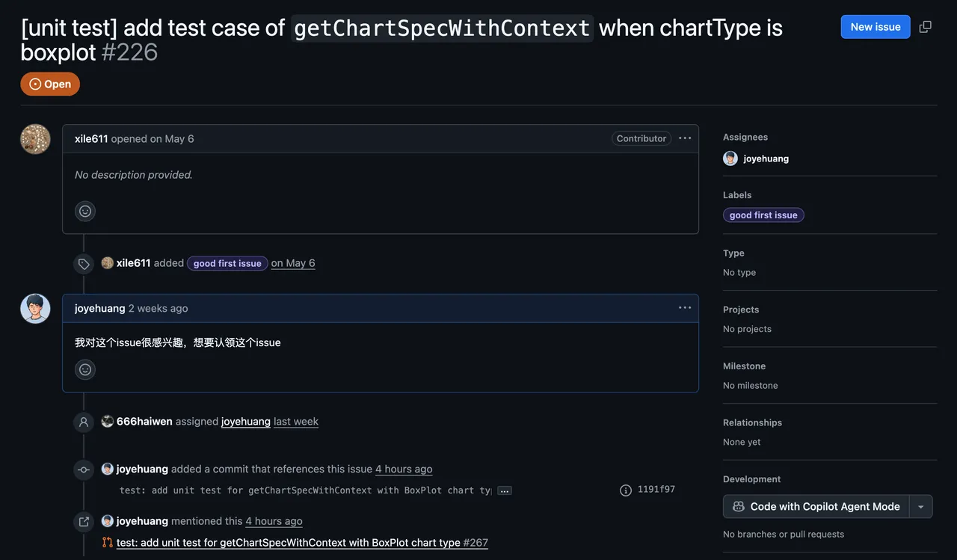Add emoji reaction to joyehuang's comment
This screenshot has height=560, width=957.
click(85, 369)
